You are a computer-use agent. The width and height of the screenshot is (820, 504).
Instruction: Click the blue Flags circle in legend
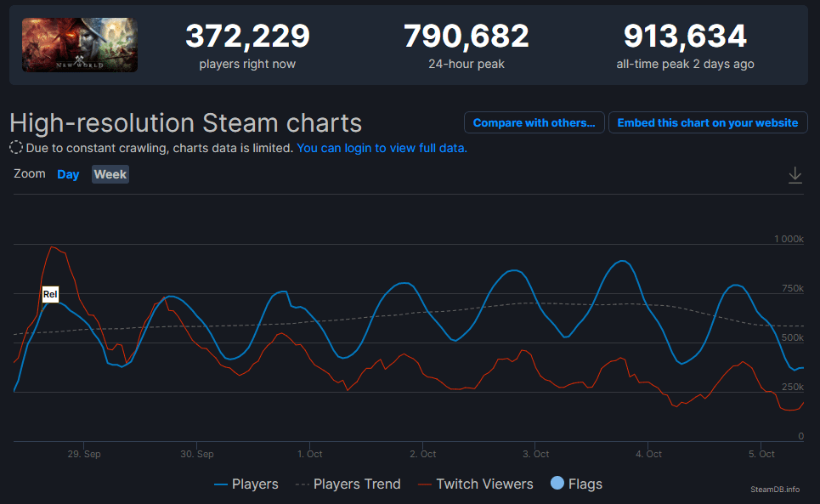click(557, 484)
